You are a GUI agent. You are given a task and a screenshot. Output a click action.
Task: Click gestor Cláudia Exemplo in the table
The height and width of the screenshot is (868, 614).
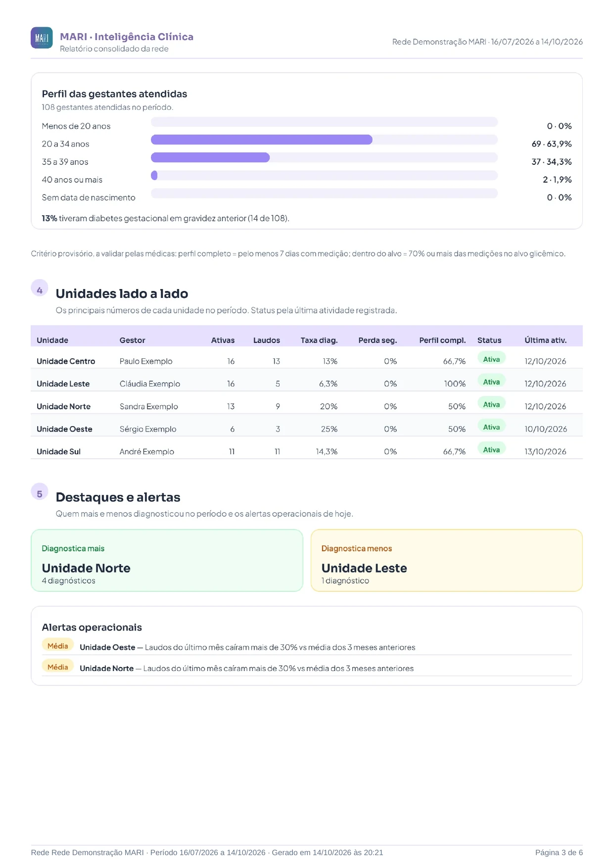150,384
